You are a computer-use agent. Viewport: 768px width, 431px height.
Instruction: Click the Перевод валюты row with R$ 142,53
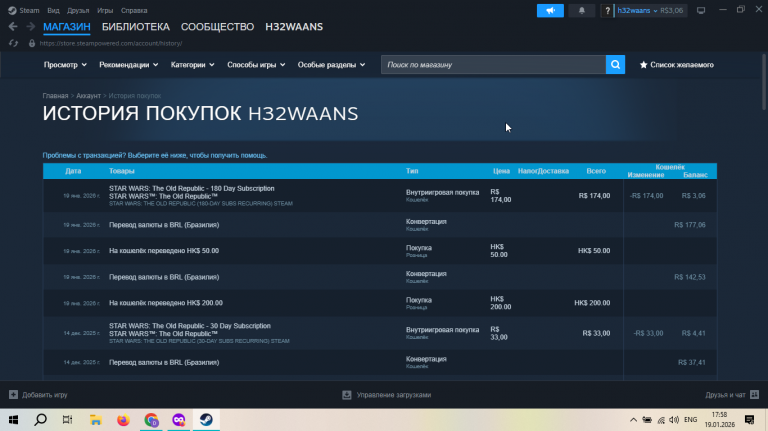[380, 277]
